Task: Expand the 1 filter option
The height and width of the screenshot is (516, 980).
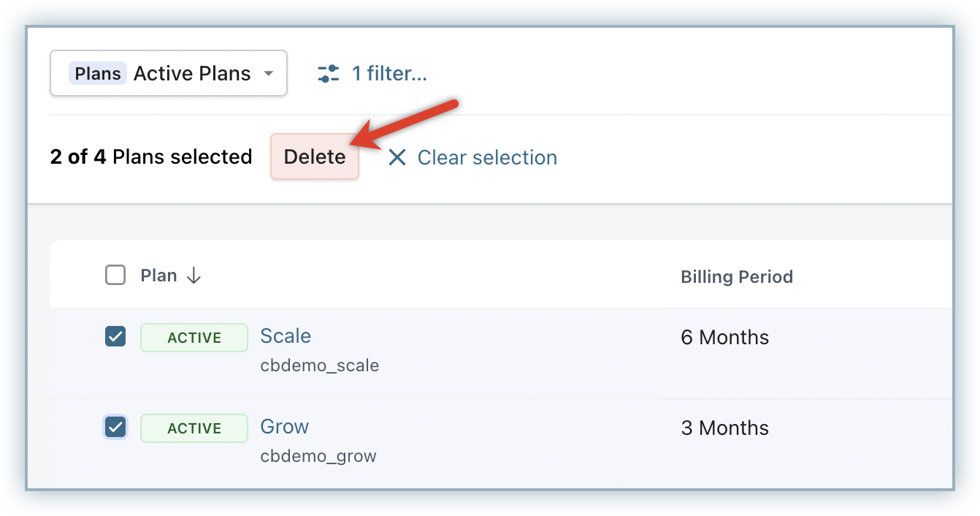Action: (389, 73)
